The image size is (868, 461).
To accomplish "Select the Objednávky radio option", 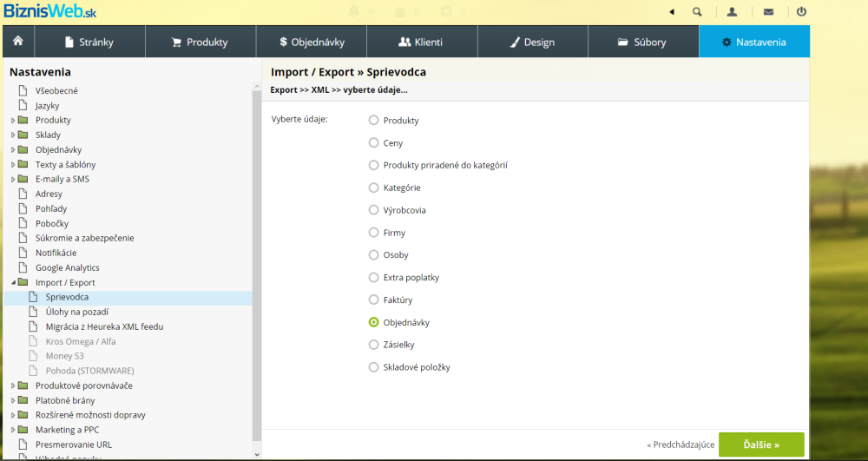I will [x=373, y=322].
